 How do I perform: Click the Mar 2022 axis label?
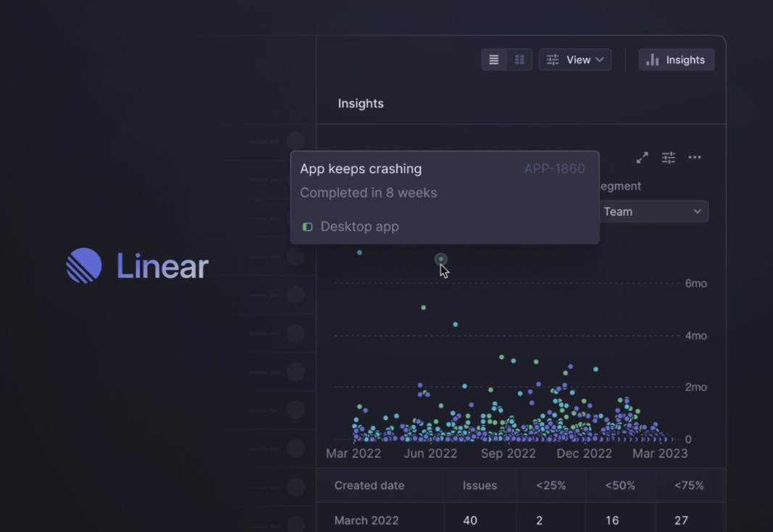pyautogui.click(x=354, y=453)
